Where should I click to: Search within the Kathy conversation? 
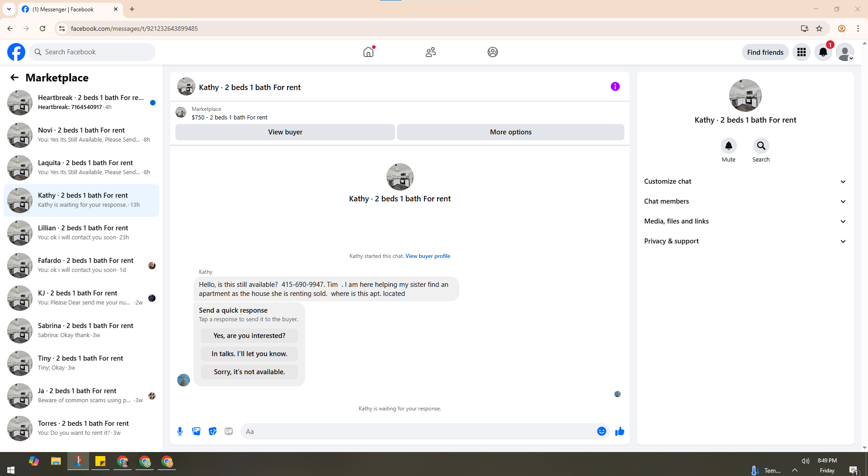coord(761,146)
